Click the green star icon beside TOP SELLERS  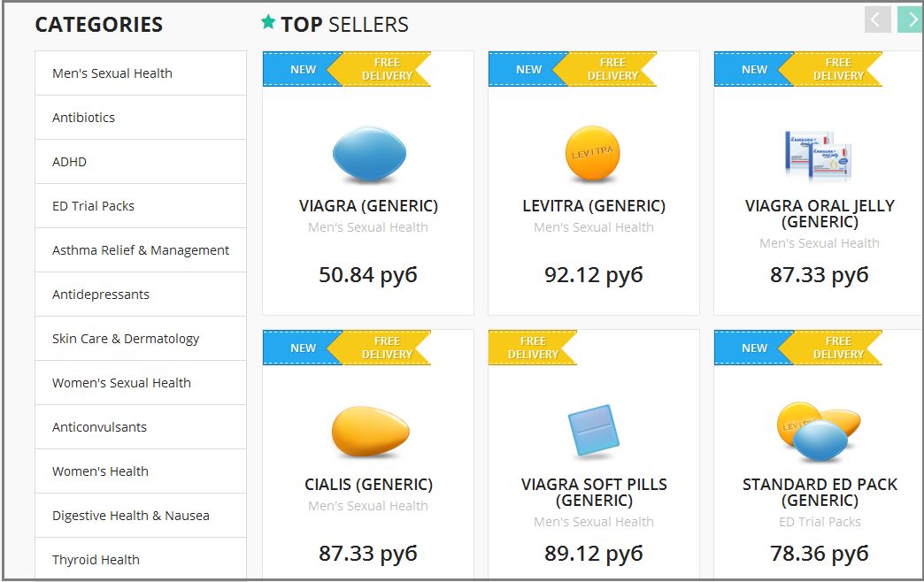(266, 21)
